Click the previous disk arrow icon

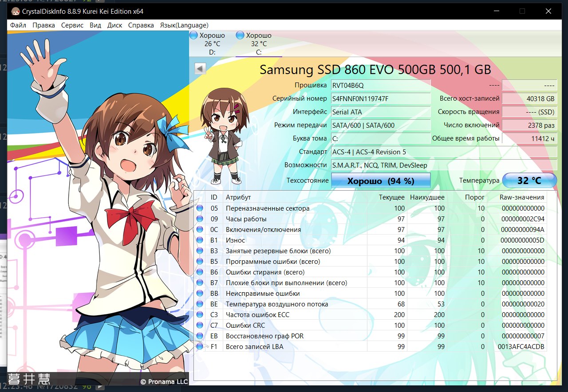[x=200, y=69]
